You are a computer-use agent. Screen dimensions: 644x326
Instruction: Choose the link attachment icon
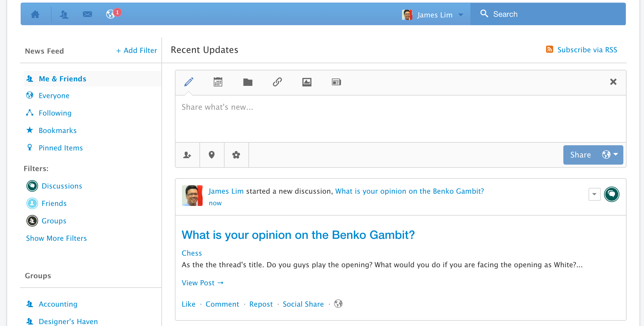(x=277, y=82)
